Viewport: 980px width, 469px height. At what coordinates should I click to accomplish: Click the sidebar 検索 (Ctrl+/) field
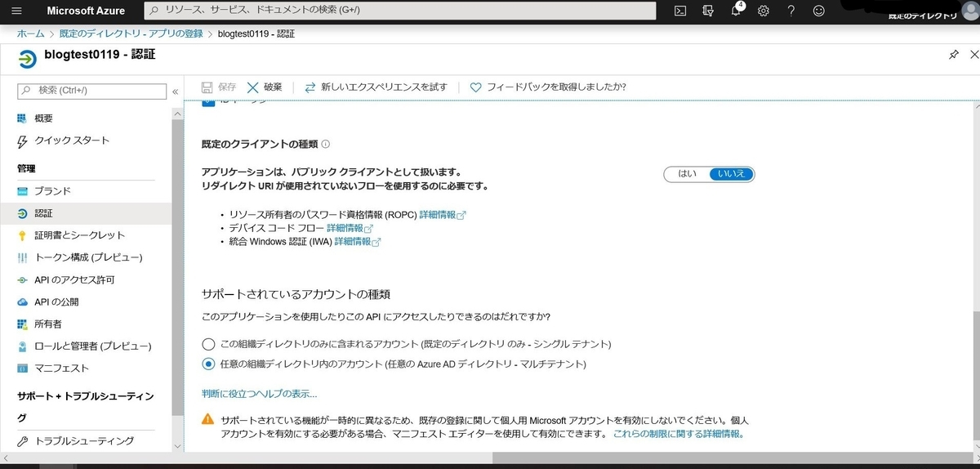[91, 91]
